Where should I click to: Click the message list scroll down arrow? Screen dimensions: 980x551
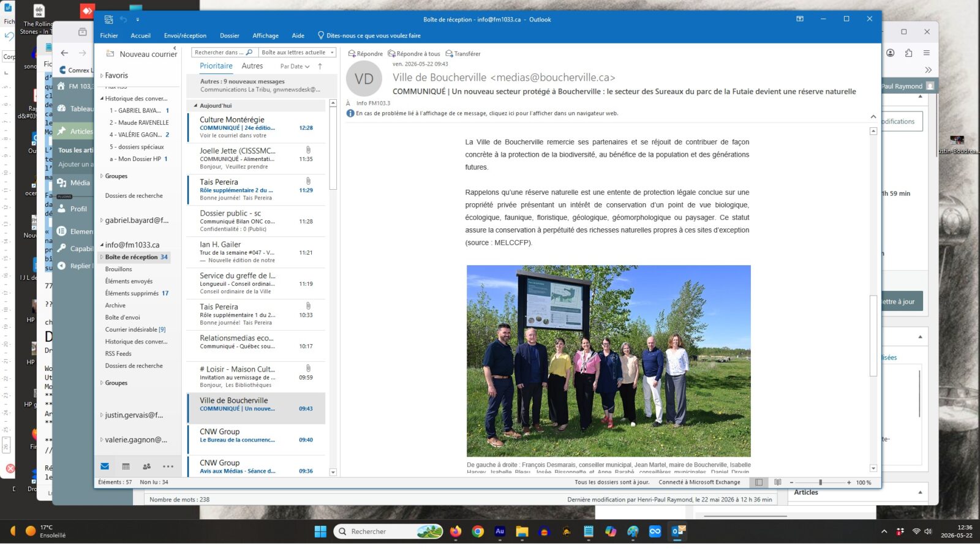tap(333, 472)
